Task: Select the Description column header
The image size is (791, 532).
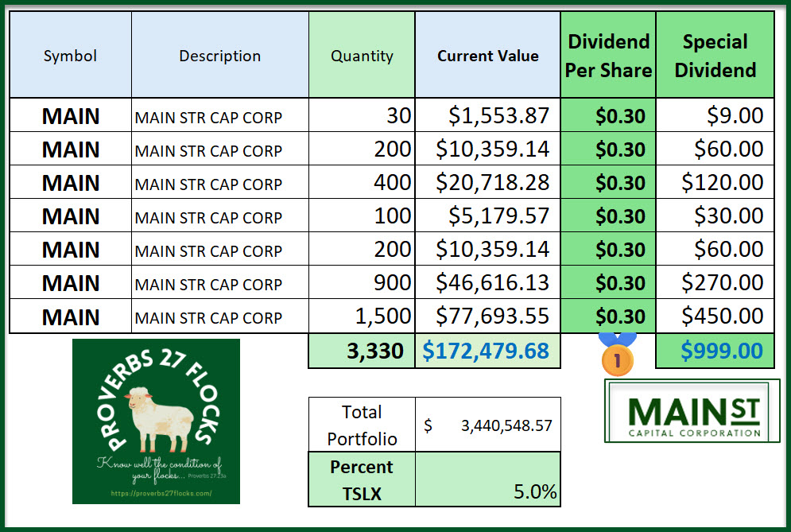Action: click(x=219, y=56)
